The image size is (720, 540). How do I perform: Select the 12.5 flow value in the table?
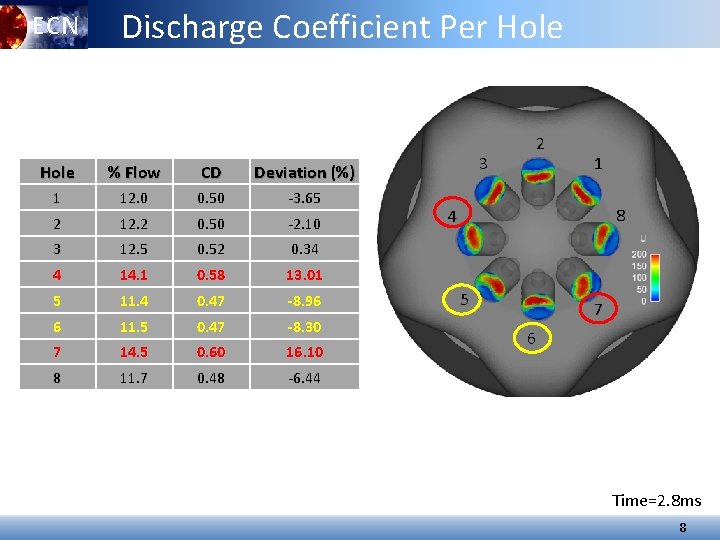(x=134, y=249)
